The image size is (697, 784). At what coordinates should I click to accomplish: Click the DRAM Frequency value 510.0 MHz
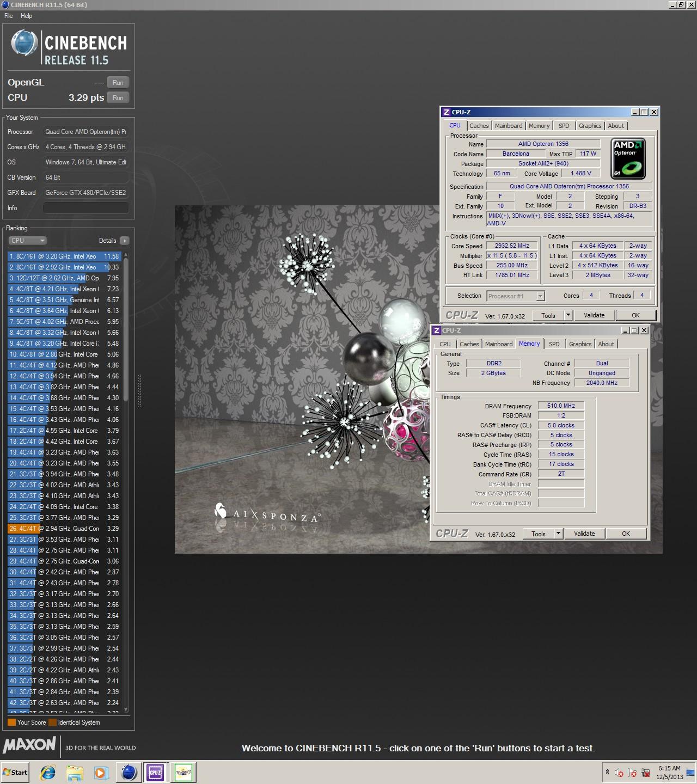tap(561, 406)
